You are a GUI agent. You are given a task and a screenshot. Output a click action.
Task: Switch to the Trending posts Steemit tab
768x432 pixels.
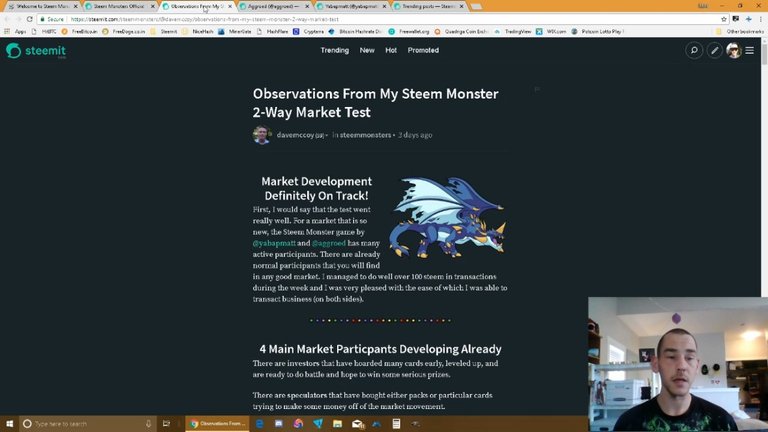pos(429,6)
